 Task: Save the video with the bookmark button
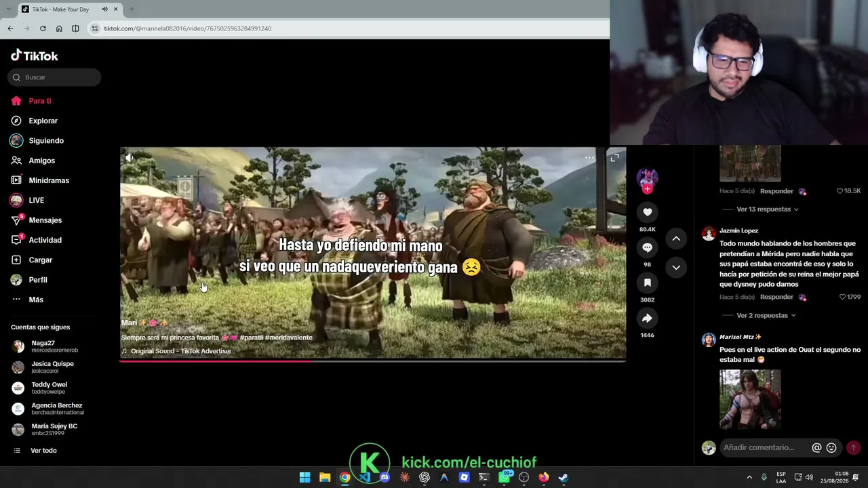pyautogui.click(x=647, y=283)
